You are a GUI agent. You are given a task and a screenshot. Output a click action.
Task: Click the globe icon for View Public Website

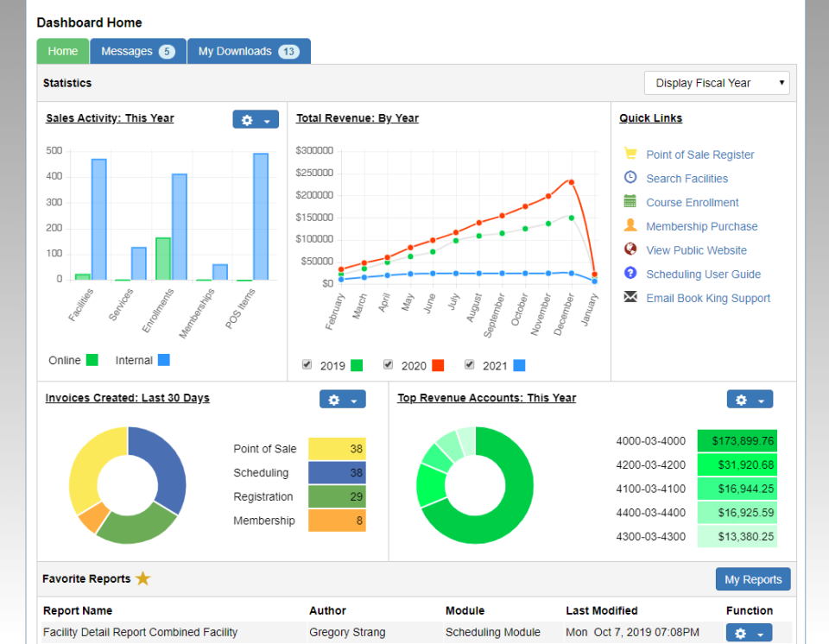[x=630, y=249]
